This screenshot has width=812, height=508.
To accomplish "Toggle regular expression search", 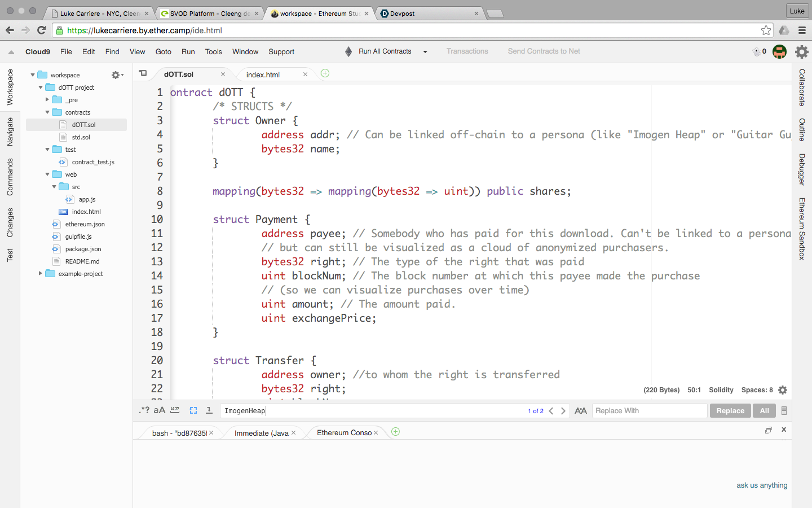I will (x=144, y=410).
